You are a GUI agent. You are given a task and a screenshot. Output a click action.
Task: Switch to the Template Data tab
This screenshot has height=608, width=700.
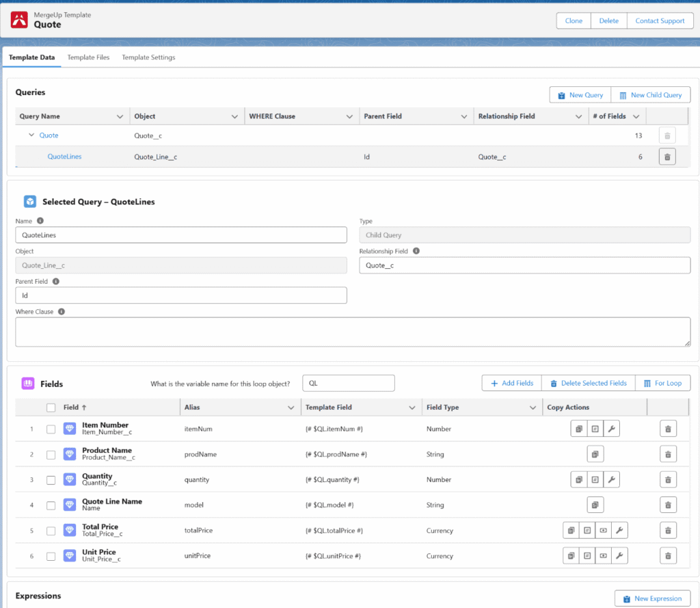tap(31, 57)
